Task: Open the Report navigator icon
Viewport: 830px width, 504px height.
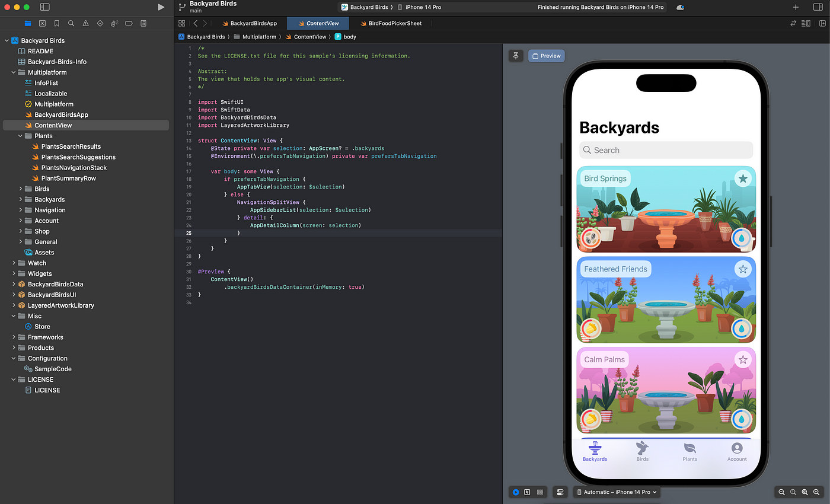Action: [143, 24]
